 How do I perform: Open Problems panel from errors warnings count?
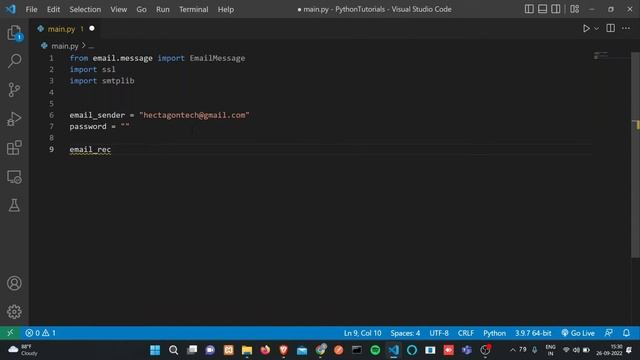pos(40,333)
